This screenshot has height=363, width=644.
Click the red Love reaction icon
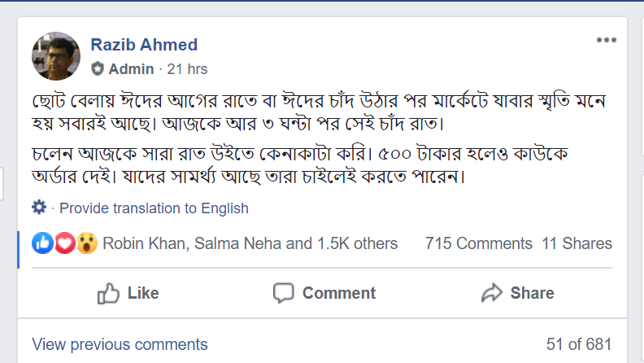pyautogui.click(x=65, y=243)
